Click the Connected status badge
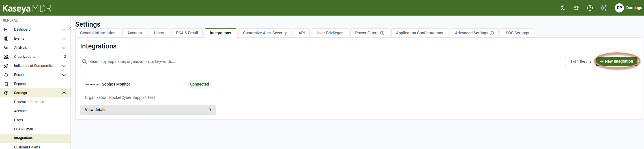Image resolution: width=644 pixels, height=149 pixels. (199, 84)
